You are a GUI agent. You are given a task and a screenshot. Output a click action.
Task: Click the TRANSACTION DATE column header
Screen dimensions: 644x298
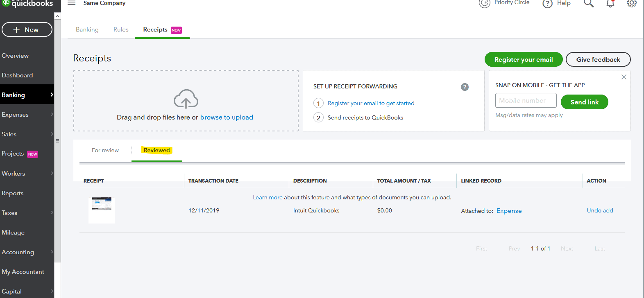213,181
